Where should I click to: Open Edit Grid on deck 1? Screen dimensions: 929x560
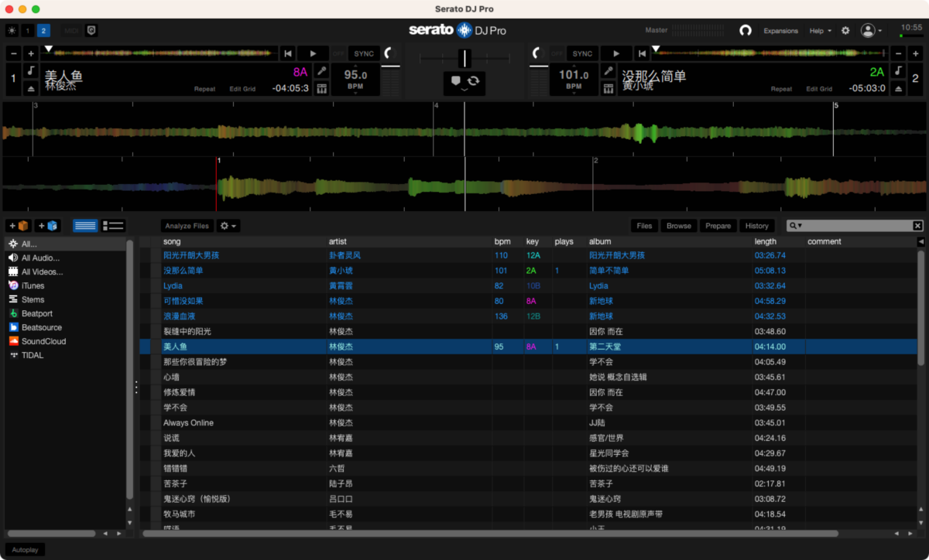click(x=242, y=89)
